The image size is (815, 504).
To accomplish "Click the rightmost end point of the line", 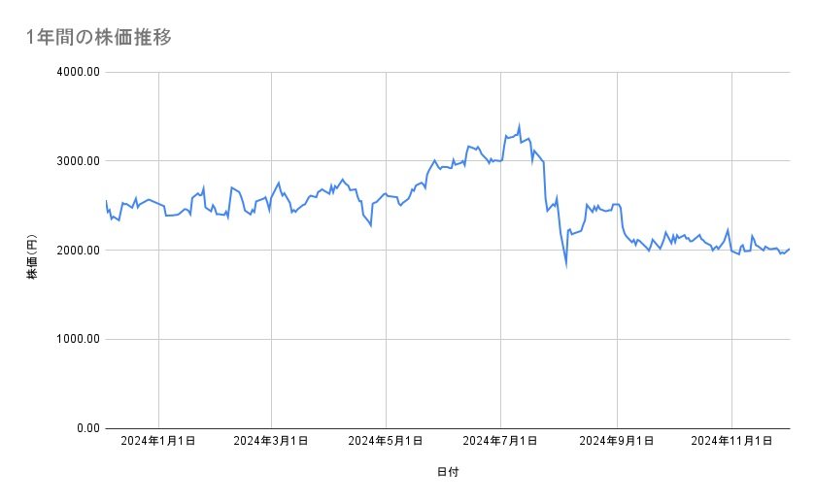I will tap(789, 249).
